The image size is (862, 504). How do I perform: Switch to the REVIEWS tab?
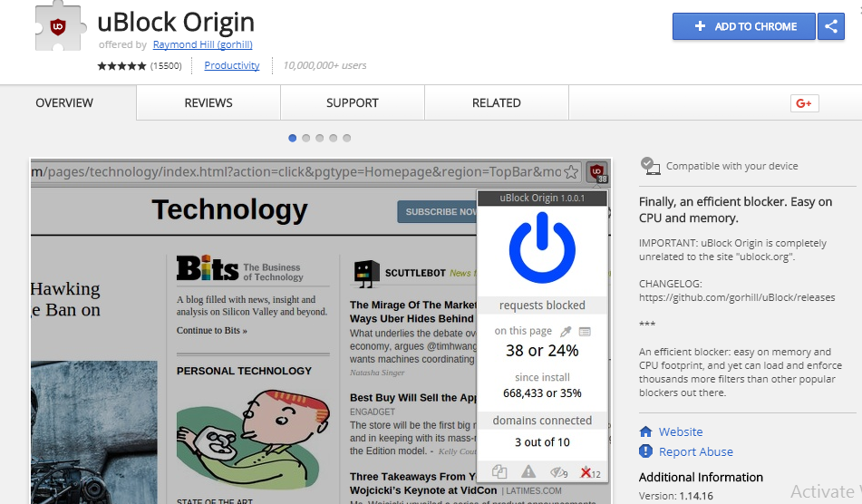click(208, 102)
